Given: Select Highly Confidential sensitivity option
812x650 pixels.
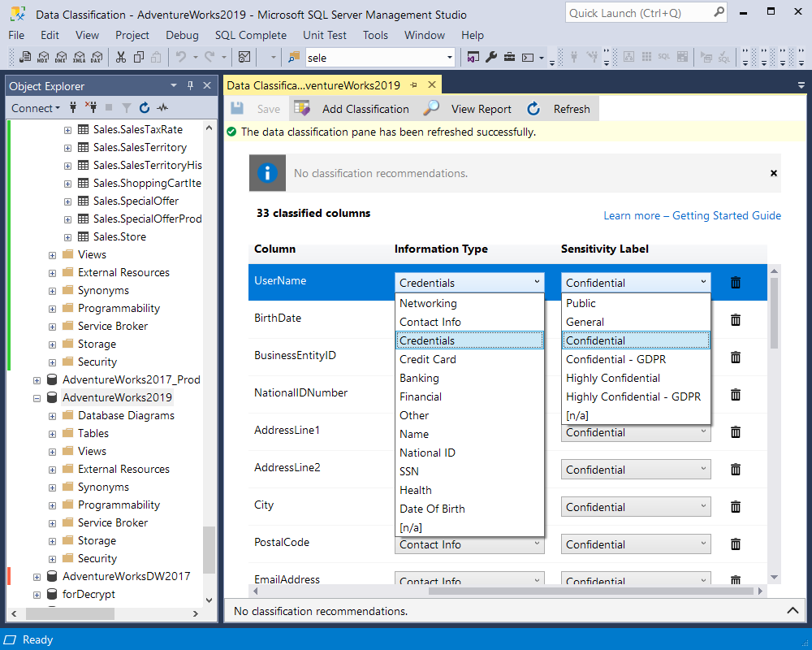Looking at the screenshot, I should point(636,378).
